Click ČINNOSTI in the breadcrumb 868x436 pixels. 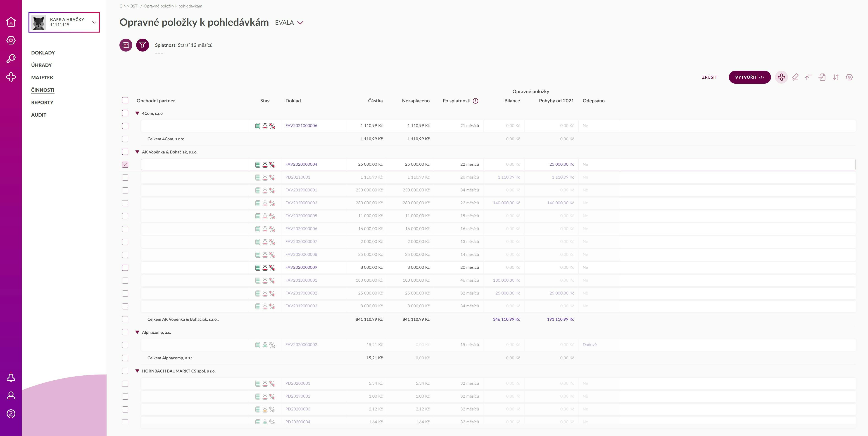[129, 6]
